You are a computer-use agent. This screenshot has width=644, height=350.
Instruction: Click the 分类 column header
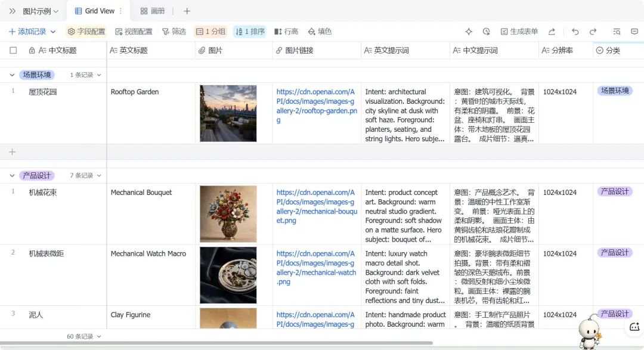(618, 51)
